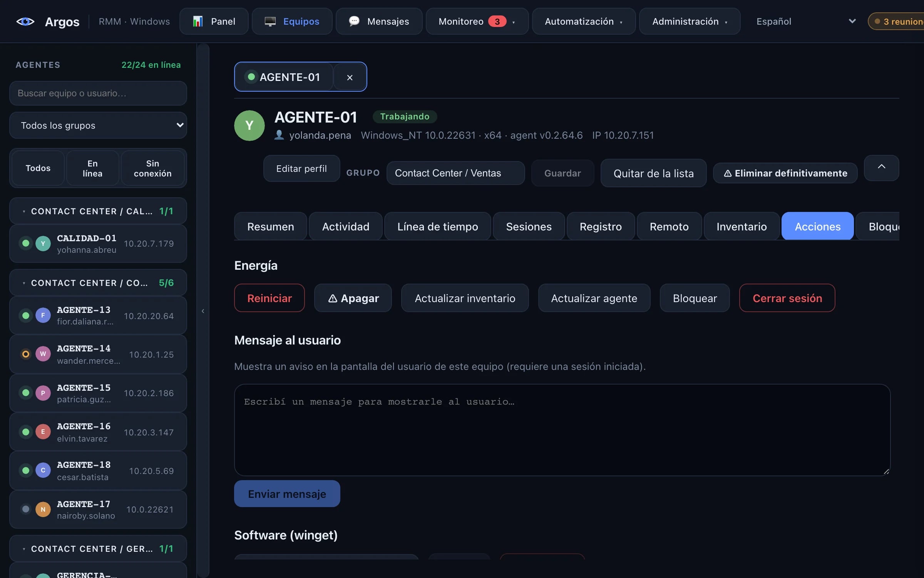Switch to the Resumen tab
The height and width of the screenshot is (578, 924).
[271, 226]
